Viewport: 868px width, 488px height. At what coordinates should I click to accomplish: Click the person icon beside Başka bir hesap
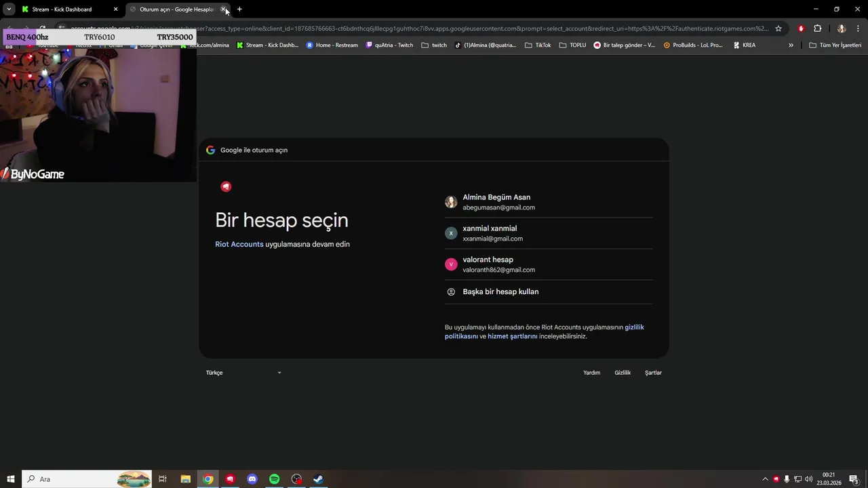pos(451,291)
